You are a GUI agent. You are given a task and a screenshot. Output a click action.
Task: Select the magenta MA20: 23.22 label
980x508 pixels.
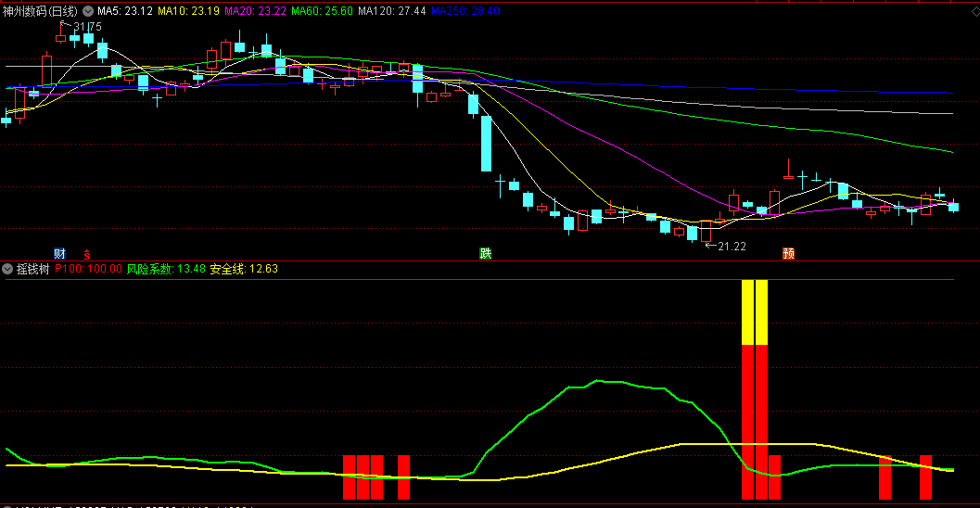[255, 11]
